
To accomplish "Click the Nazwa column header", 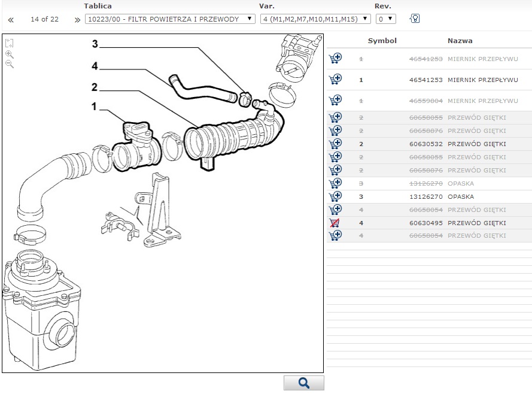I will point(460,41).
